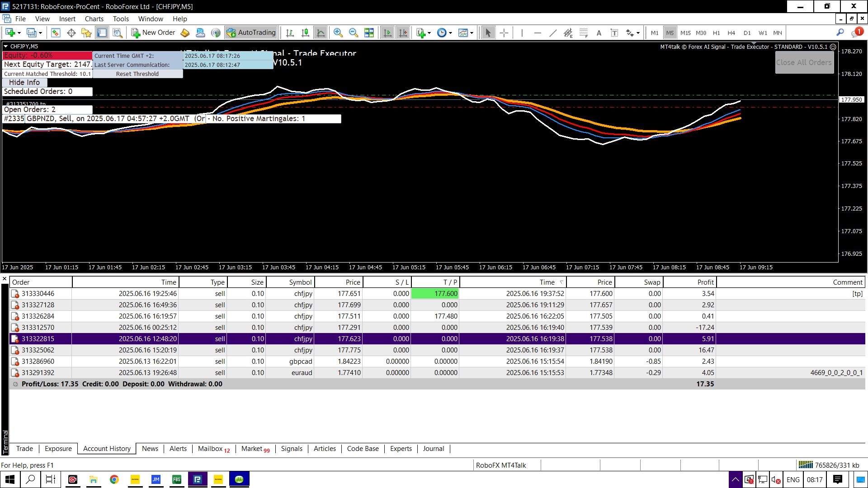Screen dimensions: 868x488
Task: Expand the chart Templates dropdown
Action: point(472,33)
